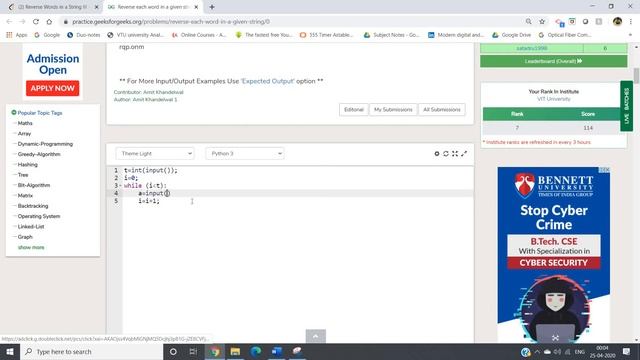Open Apps bookmarks shortcut
The width and height of the screenshot is (640, 360).
pyautogui.click(x=17, y=35)
